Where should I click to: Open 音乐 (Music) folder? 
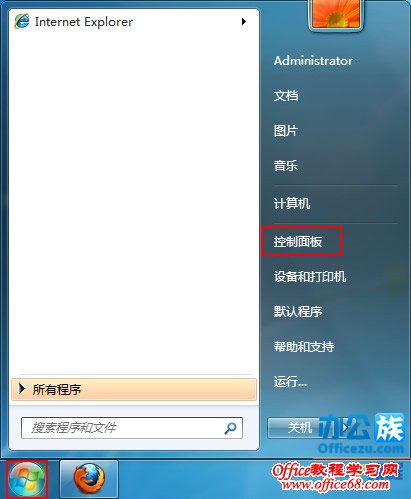click(286, 165)
